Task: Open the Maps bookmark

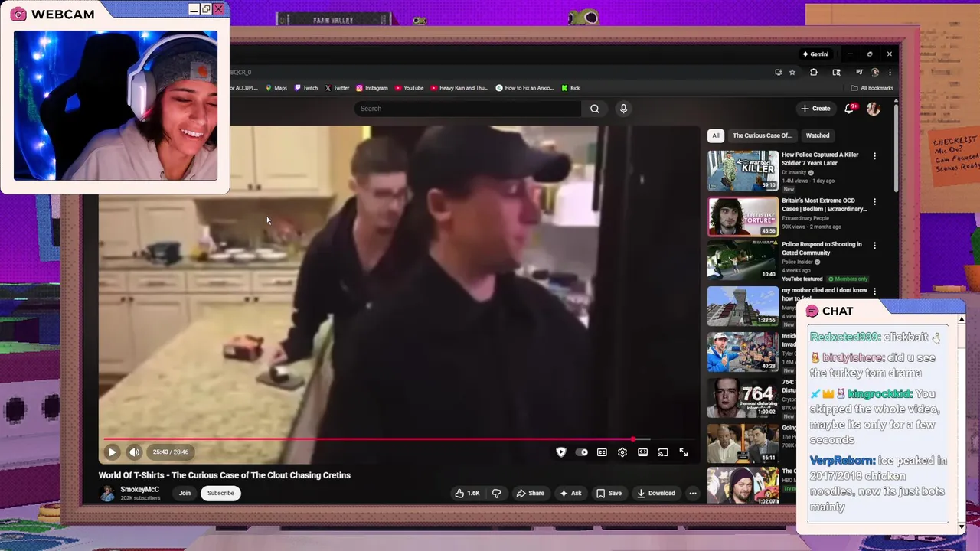Action: tap(276, 88)
